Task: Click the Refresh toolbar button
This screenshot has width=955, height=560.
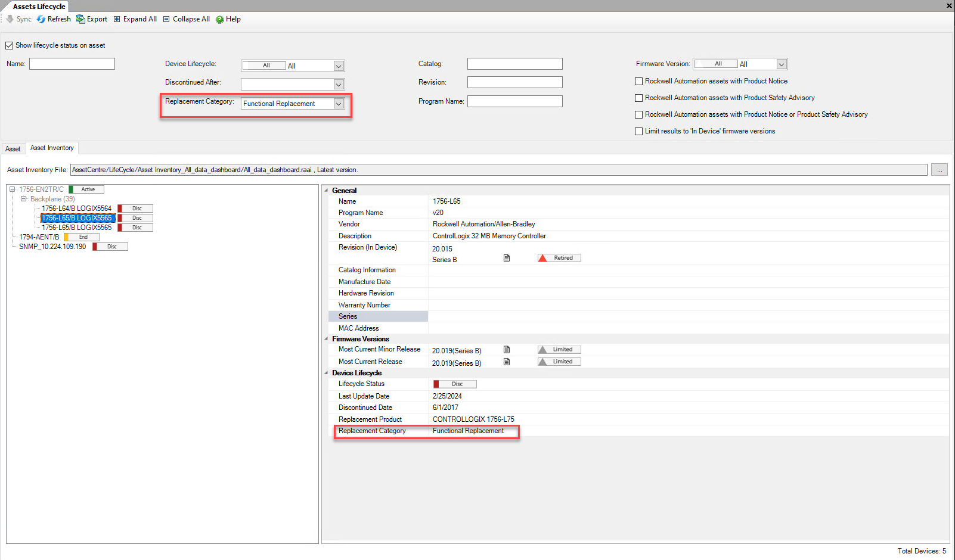Action: (54, 19)
